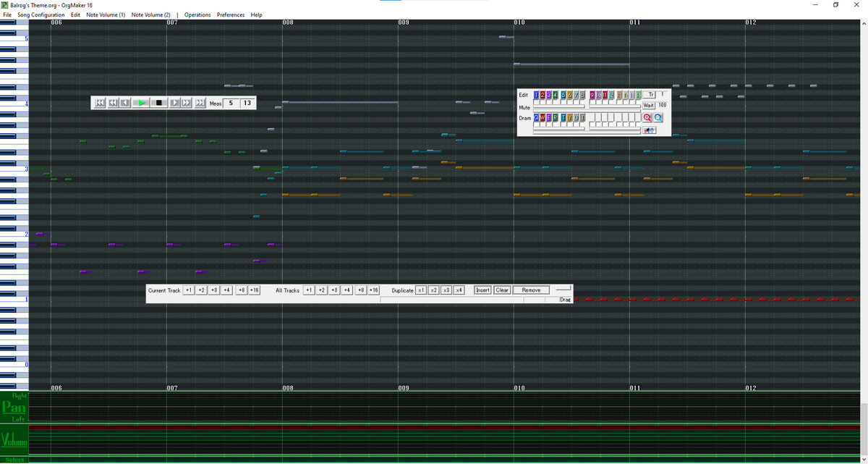Rewind to the start of the song

point(100,103)
